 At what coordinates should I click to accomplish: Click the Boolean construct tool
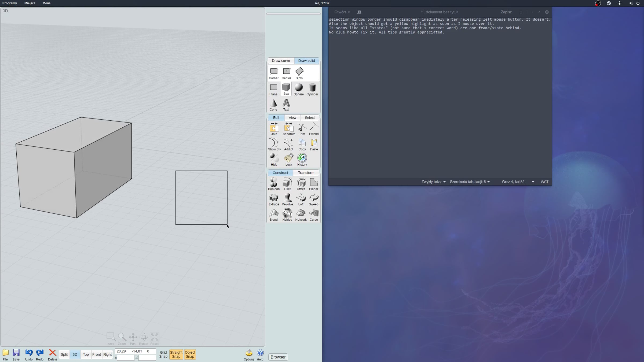pos(274,184)
